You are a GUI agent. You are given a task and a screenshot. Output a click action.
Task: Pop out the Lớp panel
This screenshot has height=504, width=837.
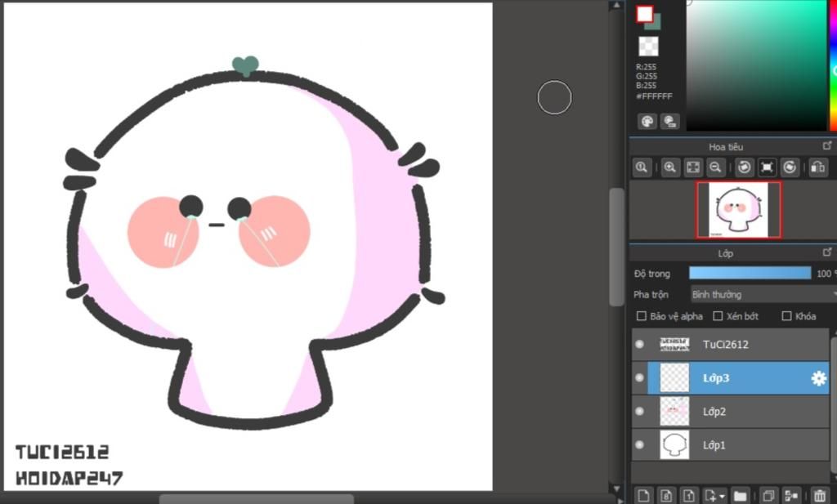827,252
